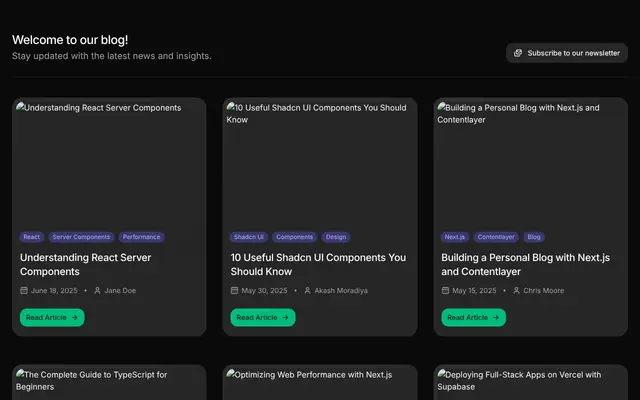Click the 10 Useful Shadcn UI Components heading

pos(318,264)
